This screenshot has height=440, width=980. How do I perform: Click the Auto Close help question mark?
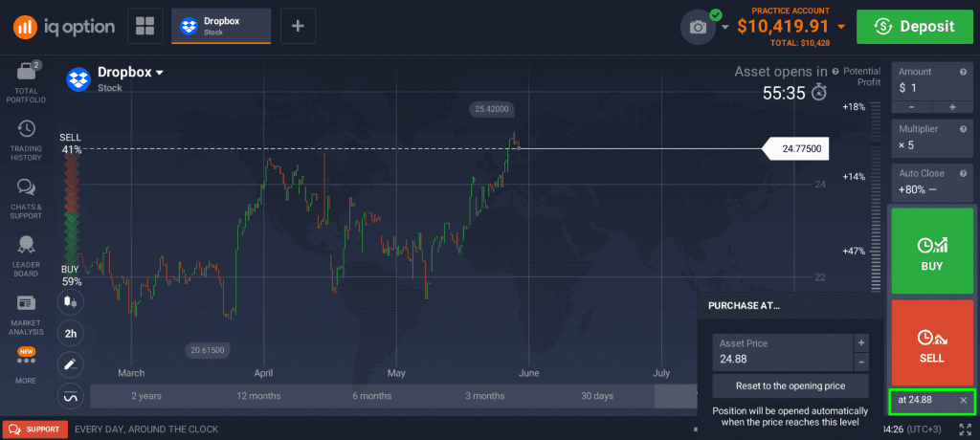pos(963,173)
